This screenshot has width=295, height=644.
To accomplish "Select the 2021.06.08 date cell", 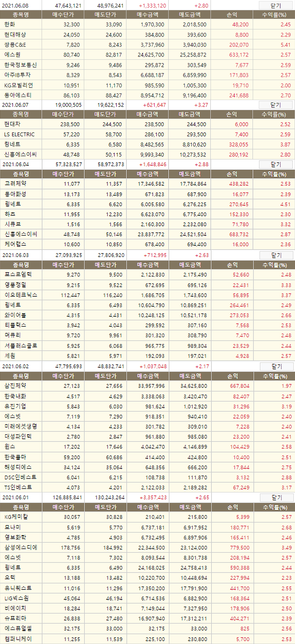I will [x=15, y=5].
